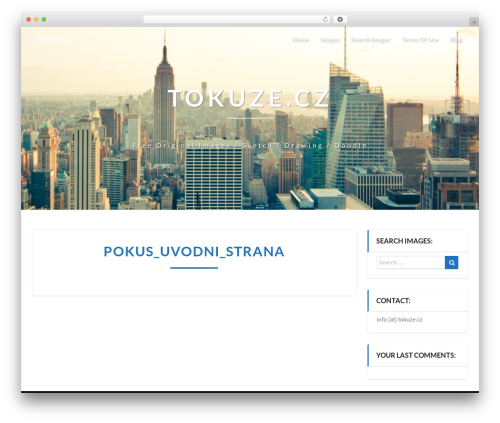Click the 'YOUR LAST COMMENTS:' widget heading
Viewport: 500px width, 423px height.
pos(416,355)
